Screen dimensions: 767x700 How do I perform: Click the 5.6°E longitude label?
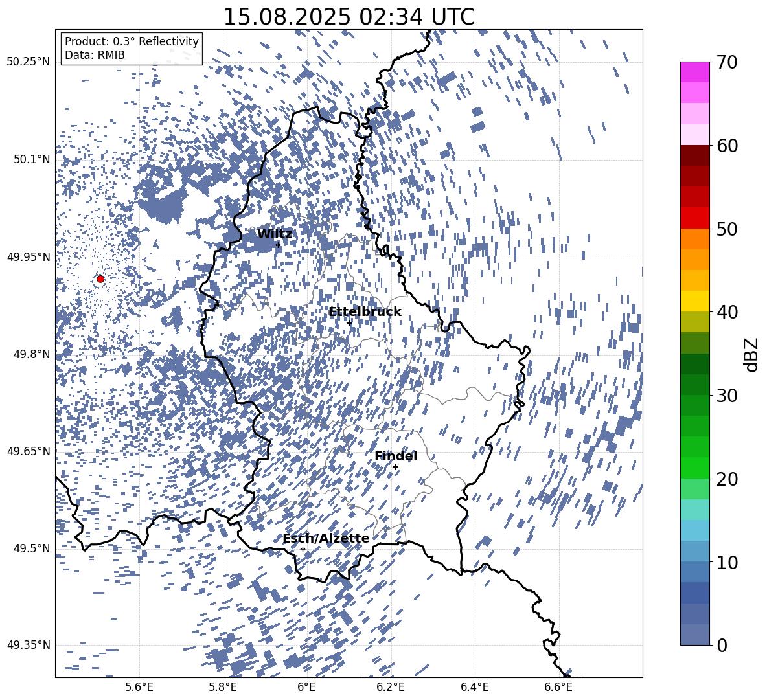coord(139,687)
